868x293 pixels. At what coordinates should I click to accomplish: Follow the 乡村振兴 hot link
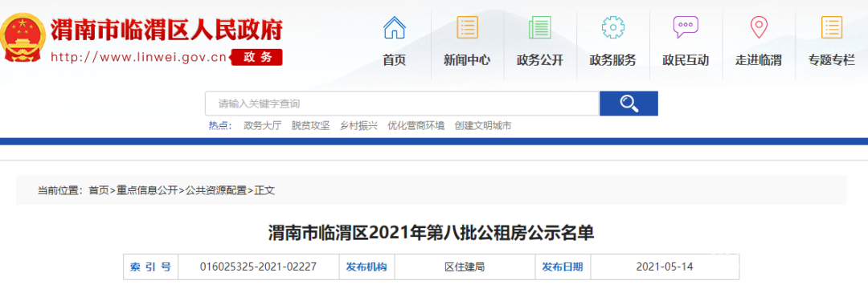358,126
